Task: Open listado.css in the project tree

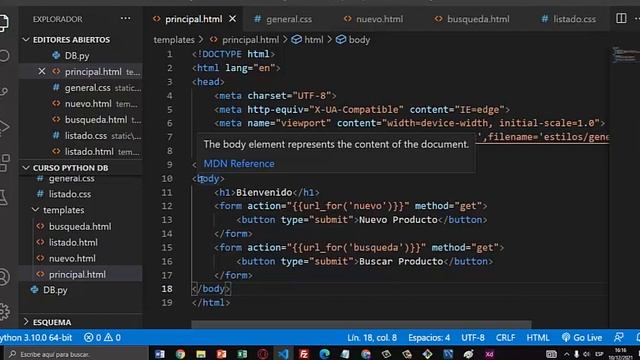Action: point(81,194)
